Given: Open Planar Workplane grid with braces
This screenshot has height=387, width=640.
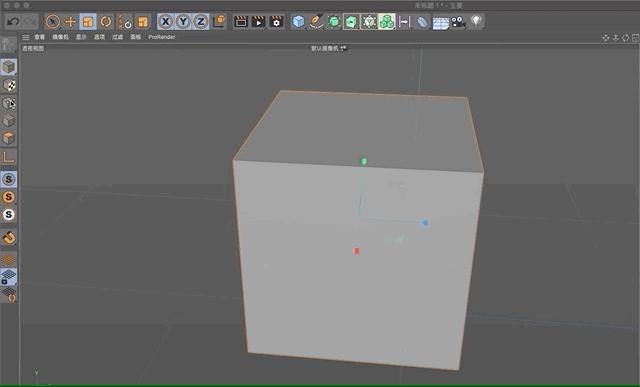Looking at the screenshot, I should (9, 294).
